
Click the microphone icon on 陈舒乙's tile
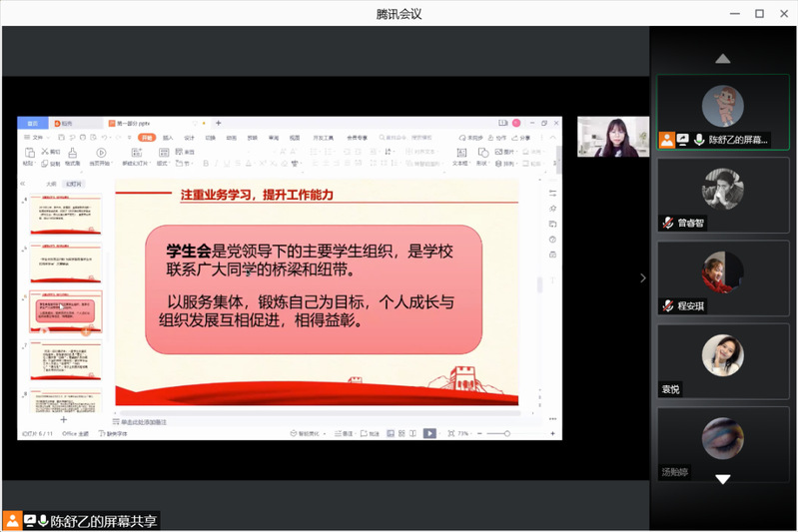(698, 141)
